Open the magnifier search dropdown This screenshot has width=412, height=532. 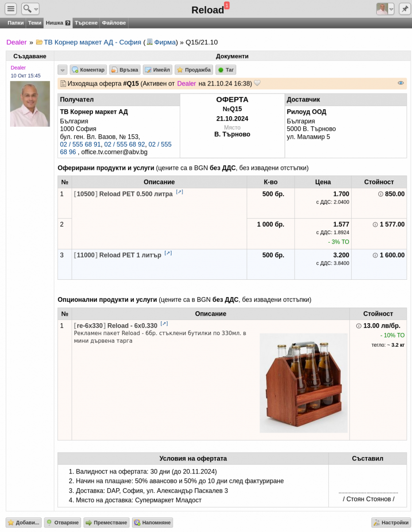30,9
